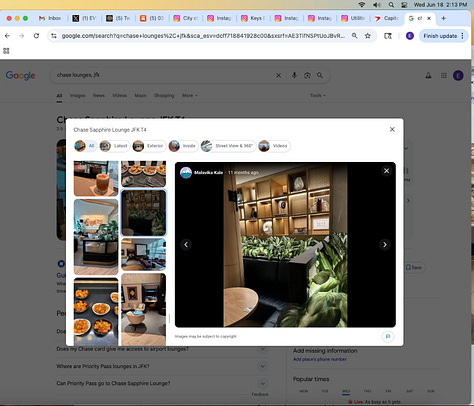This screenshot has width=474, height=406.
Task: Select WED in Popular times
Action: [x=346, y=391]
